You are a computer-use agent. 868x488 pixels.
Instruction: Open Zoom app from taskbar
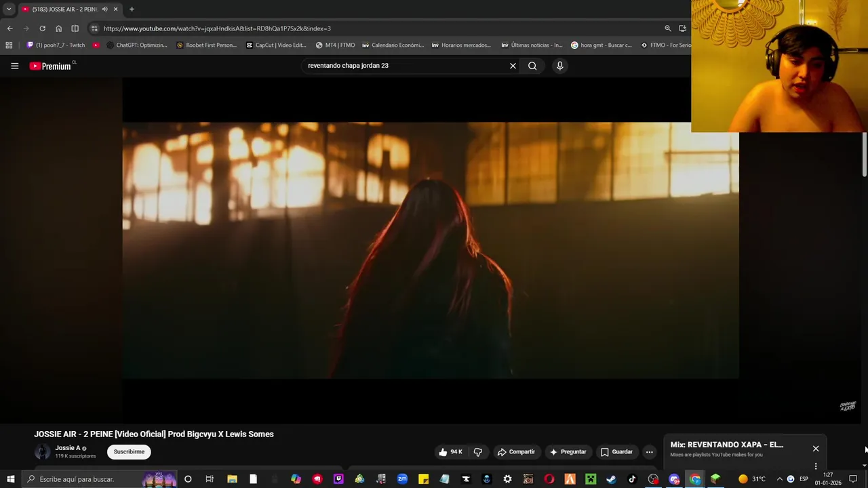[402, 479]
